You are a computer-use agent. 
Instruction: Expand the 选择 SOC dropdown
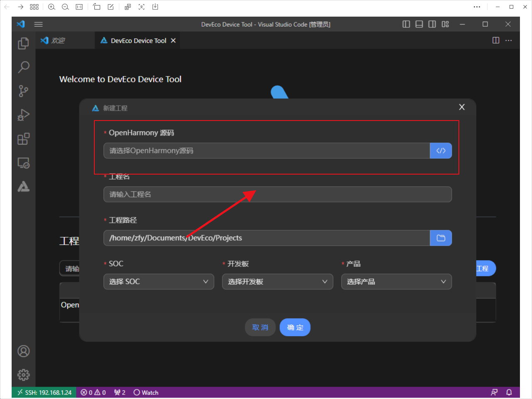point(159,281)
